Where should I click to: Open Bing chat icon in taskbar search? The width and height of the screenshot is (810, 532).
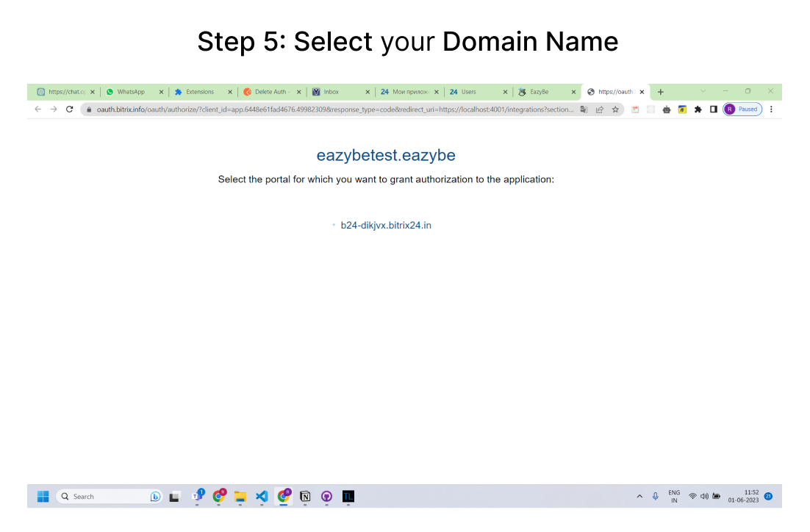[x=155, y=496]
